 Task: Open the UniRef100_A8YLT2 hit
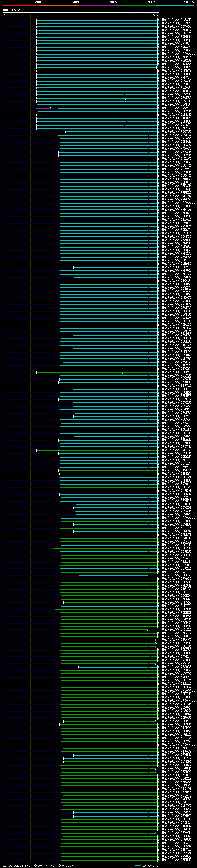176,399
